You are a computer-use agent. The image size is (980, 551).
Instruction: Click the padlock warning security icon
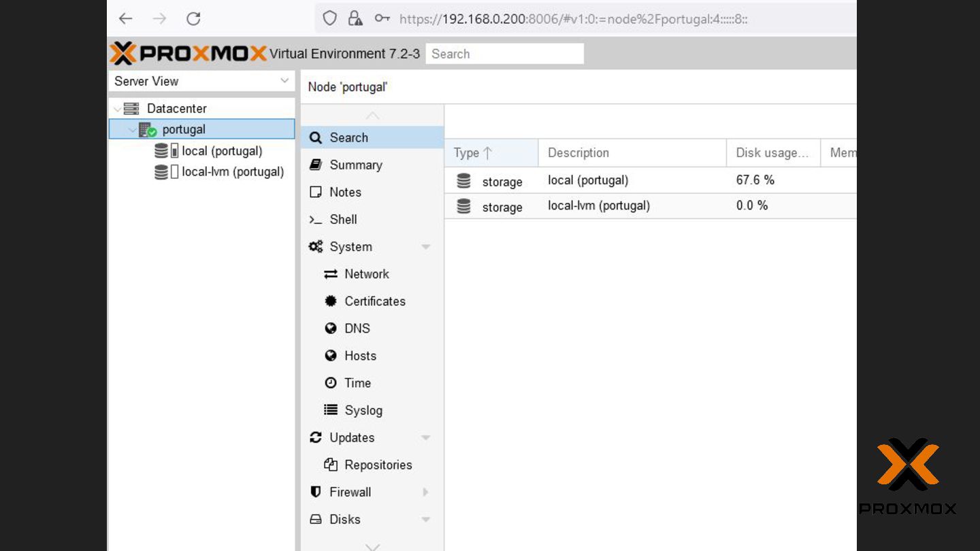click(x=355, y=18)
